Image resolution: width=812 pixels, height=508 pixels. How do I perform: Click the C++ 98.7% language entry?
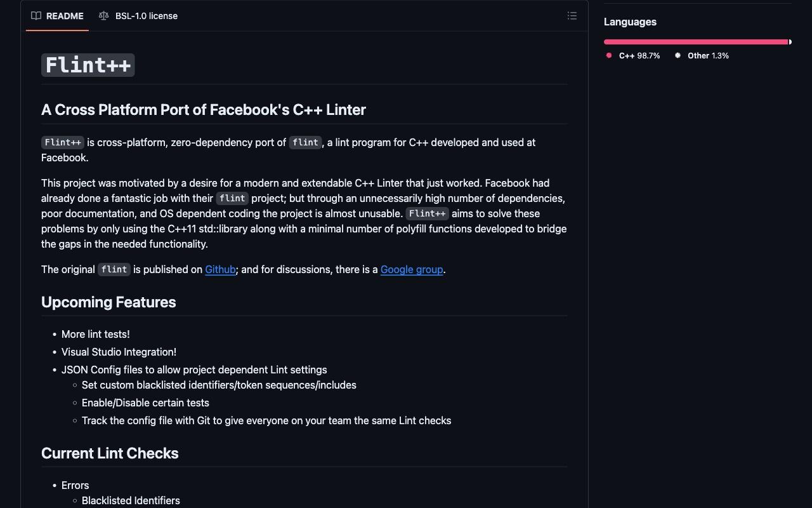click(633, 56)
